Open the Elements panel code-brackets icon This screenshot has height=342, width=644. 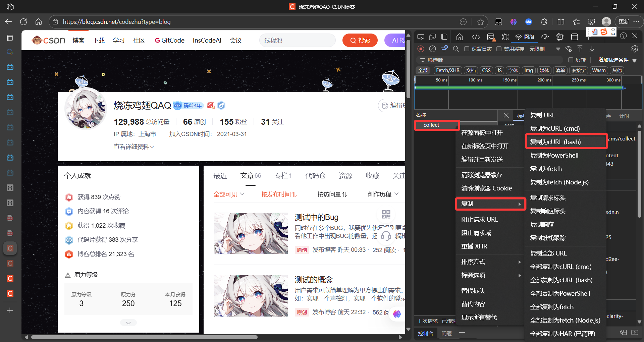click(476, 37)
